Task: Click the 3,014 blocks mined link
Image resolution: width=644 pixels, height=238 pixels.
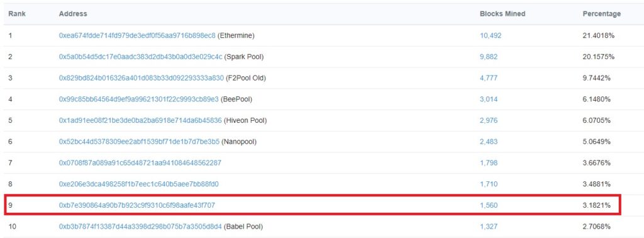Action: coord(489,99)
